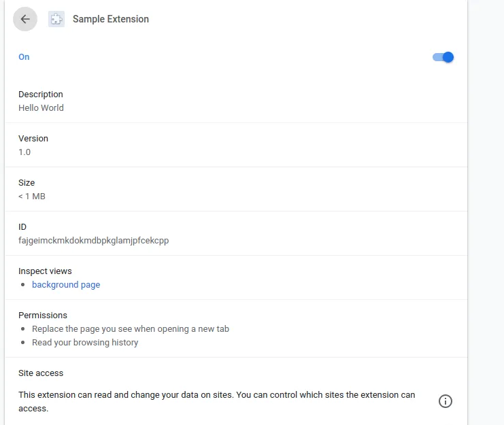Click the < 1 MB size value
Image resolution: width=504 pixels, height=425 pixels.
[x=32, y=196]
